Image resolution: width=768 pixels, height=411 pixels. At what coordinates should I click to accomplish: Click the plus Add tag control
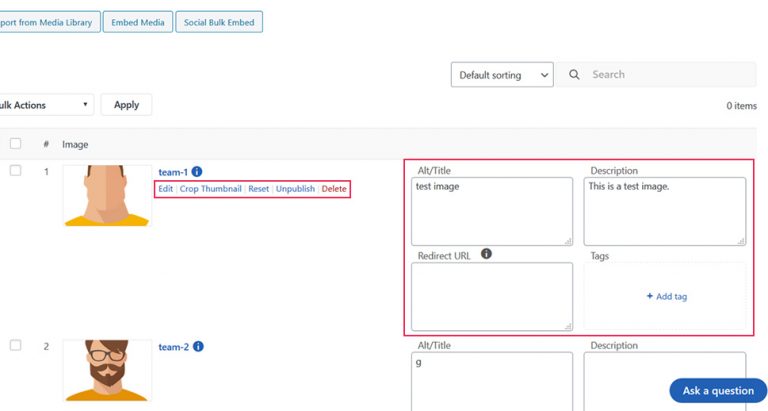pos(666,296)
